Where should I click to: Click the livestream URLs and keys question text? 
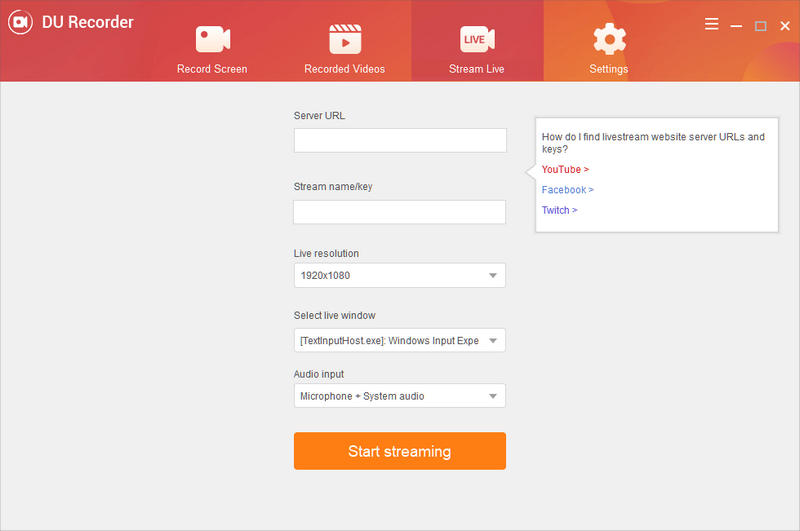[x=653, y=143]
